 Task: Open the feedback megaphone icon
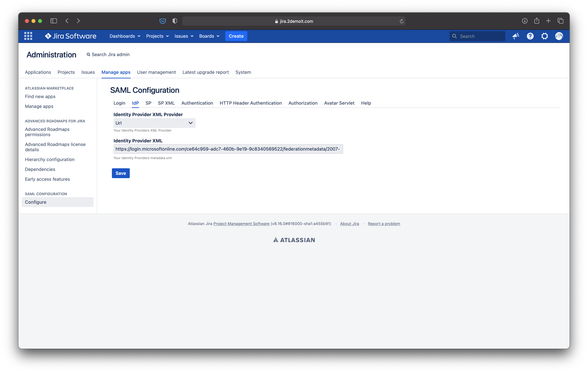pyautogui.click(x=516, y=36)
